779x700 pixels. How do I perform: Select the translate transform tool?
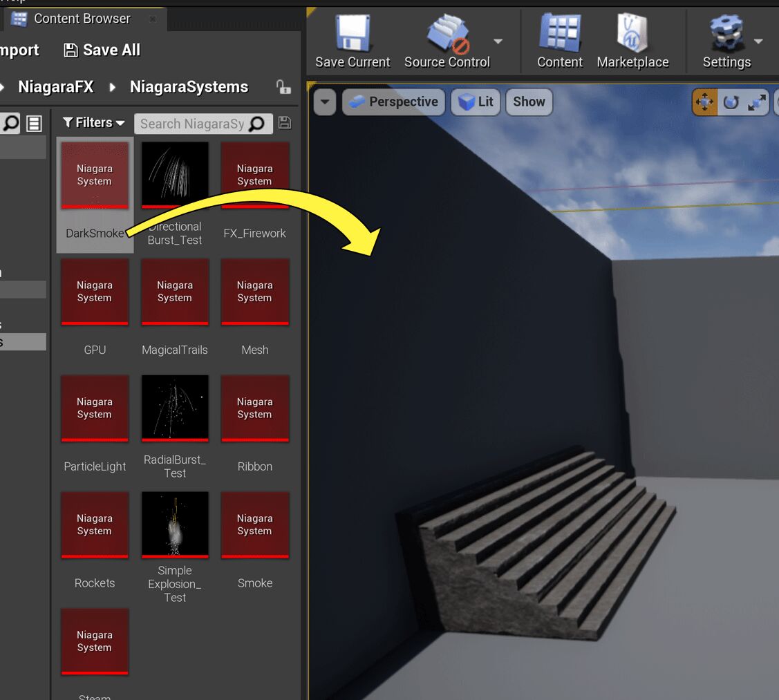point(704,102)
